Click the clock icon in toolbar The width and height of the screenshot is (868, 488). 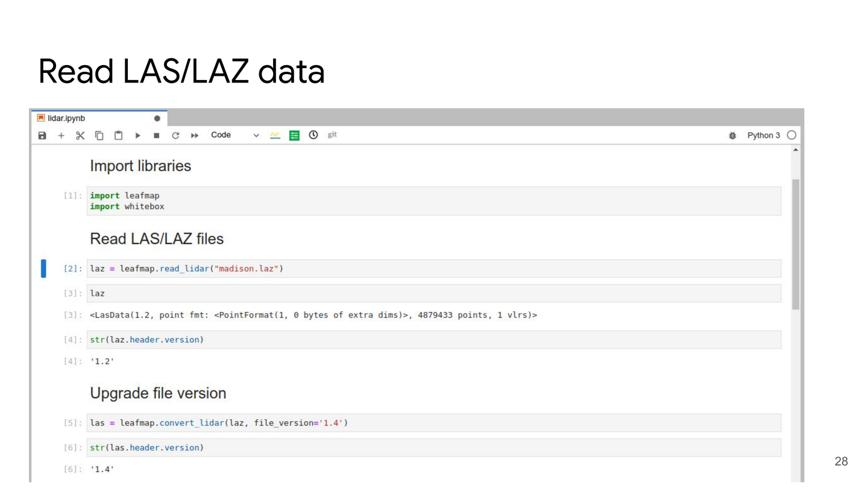click(x=313, y=135)
